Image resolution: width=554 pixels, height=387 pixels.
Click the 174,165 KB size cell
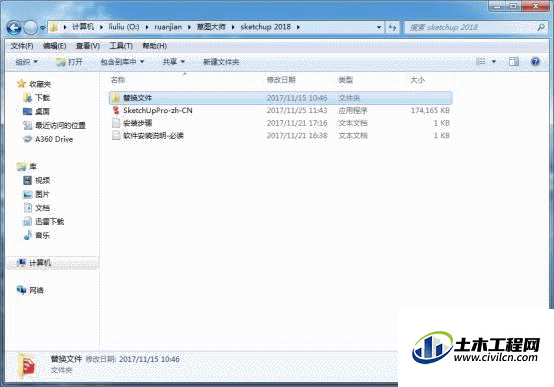(430, 111)
